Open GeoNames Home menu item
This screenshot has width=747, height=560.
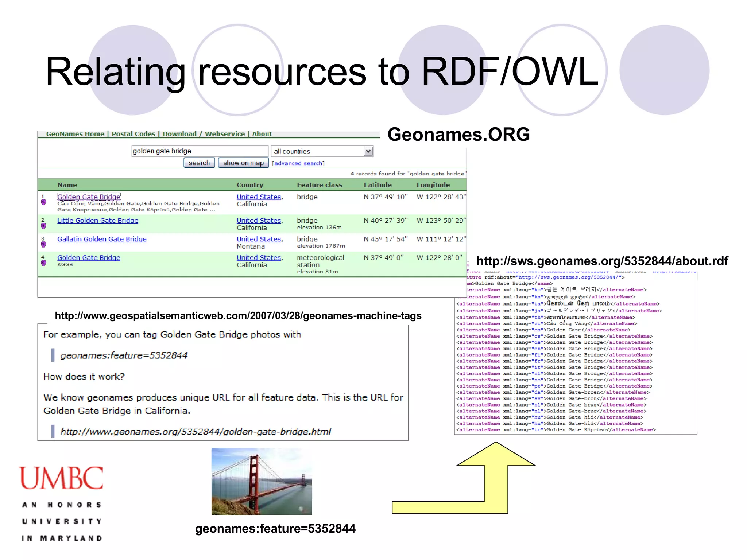point(75,134)
